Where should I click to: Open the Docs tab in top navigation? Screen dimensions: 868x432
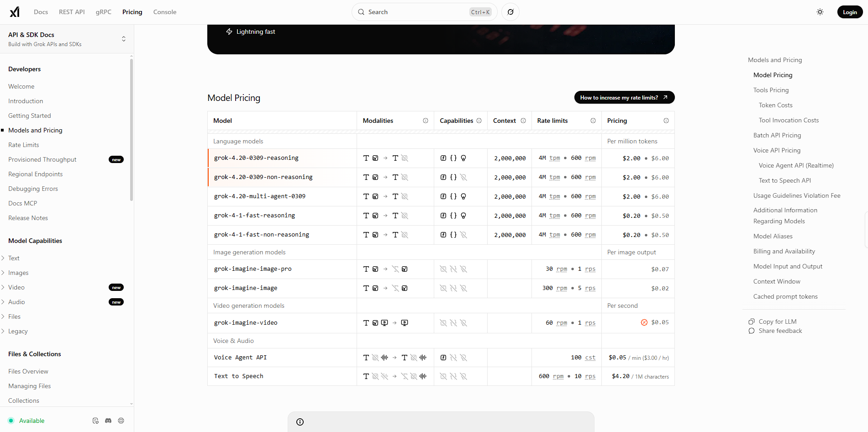click(x=41, y=12)
